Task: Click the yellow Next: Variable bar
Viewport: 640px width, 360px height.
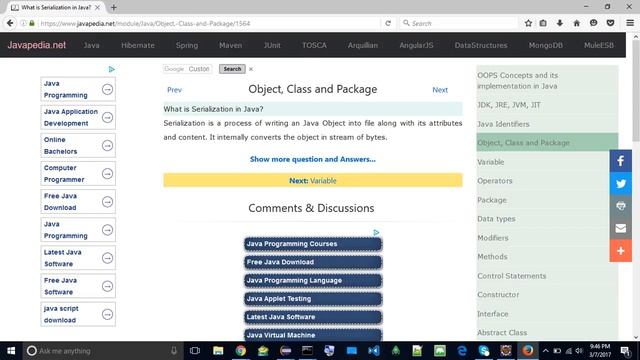Action: [313, 180]
